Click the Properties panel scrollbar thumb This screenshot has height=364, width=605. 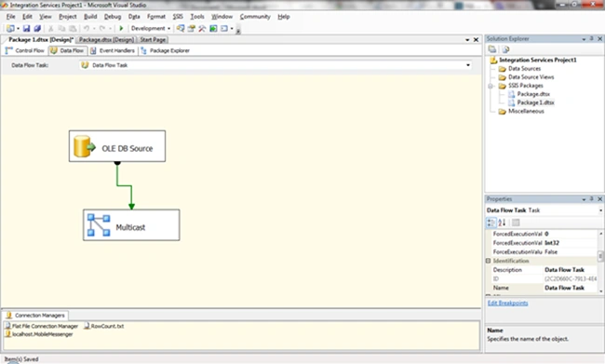pyautogui.click(x=600, y=256)
